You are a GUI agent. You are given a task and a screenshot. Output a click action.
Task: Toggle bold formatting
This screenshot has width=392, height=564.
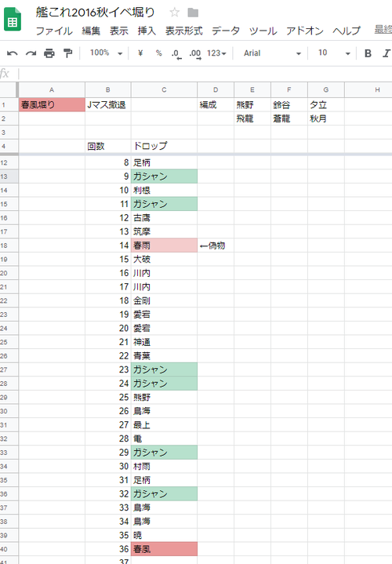point(368,53)
